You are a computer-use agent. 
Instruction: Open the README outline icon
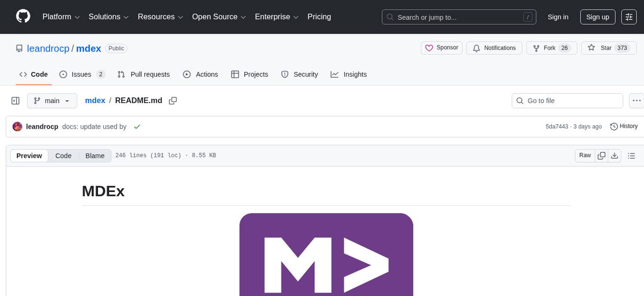pyautogui.click(x=631, y=155)
